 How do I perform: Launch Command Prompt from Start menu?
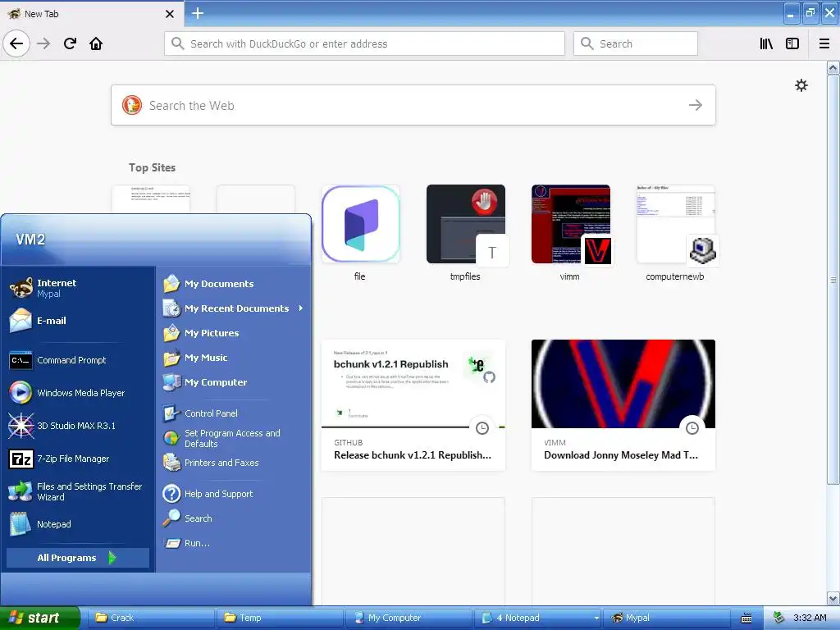tap(78, 360)
